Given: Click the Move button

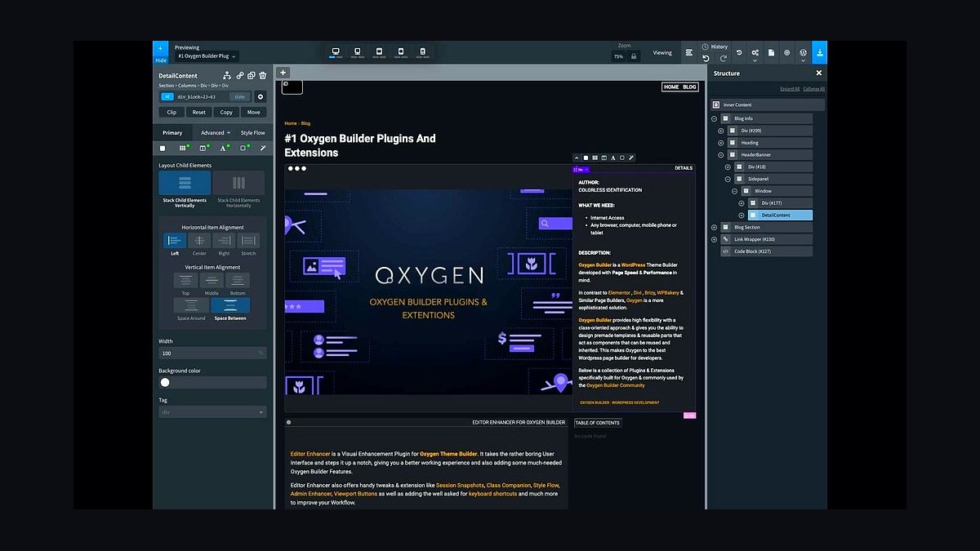Looking at the screenshot, I should tap(254, 112).
